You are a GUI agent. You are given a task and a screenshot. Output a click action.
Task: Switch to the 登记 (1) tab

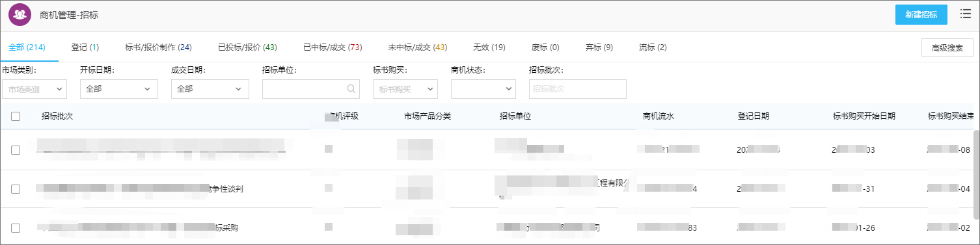[x=85, y=47]
